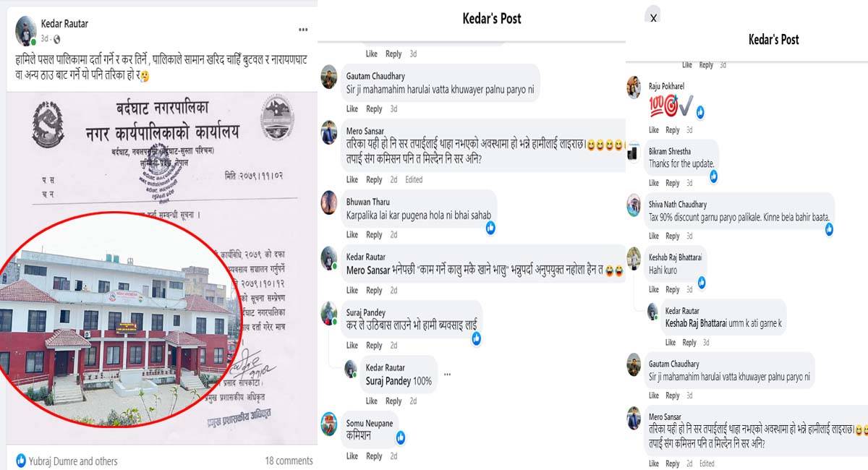Show the edit history via the Edited label
Image resolution: width=868 pixels, height=470 pixels.
[414, 179]
